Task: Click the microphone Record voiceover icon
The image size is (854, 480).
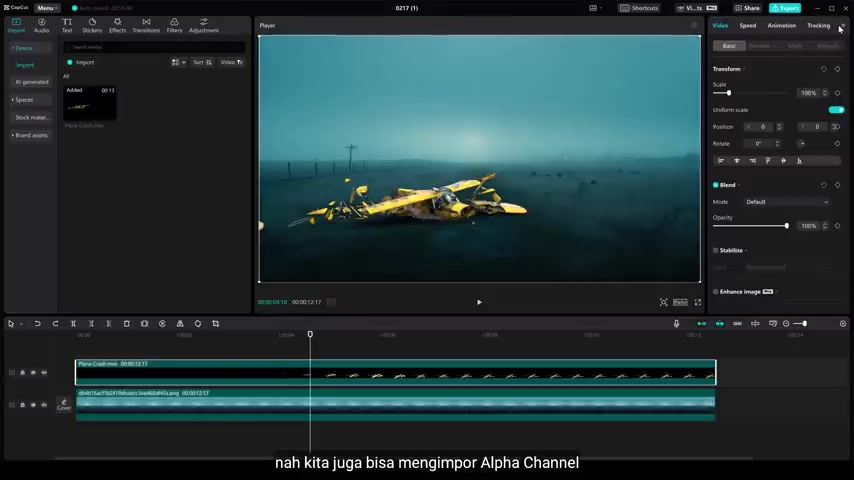Action: tap(676, 324)
